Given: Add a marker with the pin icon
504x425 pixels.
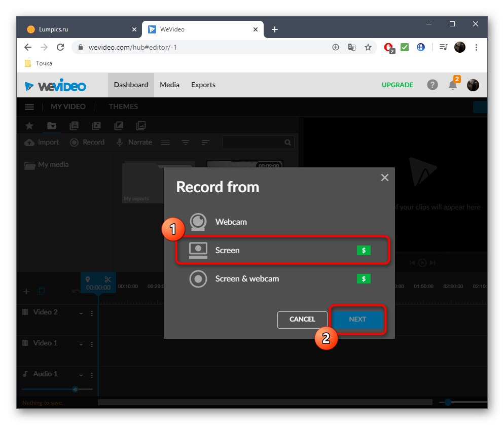Looking at the screenshot, I should [88, 279].
